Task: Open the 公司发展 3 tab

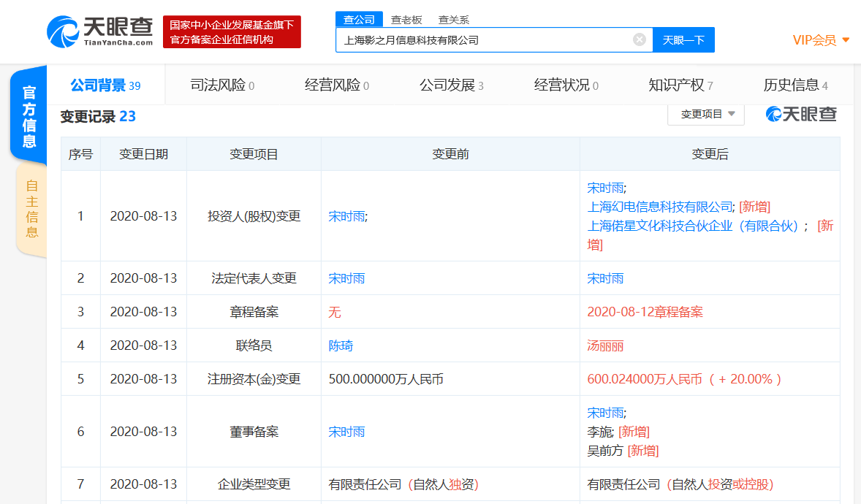Action: tap(452, 85)
